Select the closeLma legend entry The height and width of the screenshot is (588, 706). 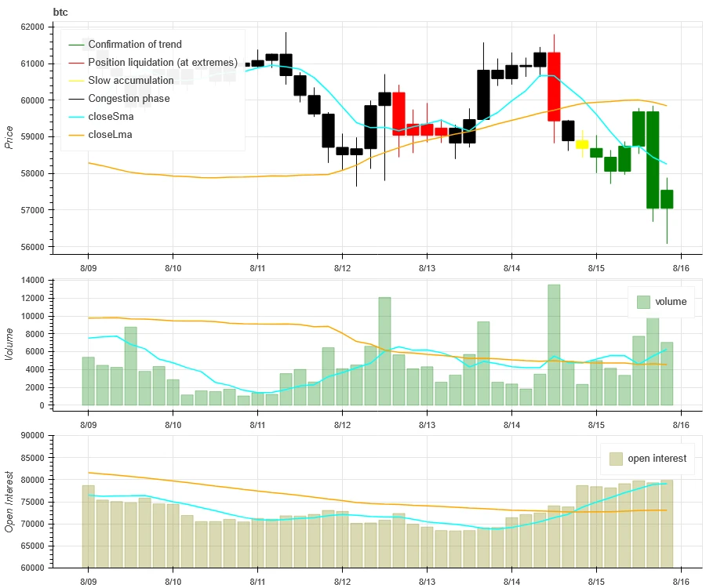[x=111, y=135]
